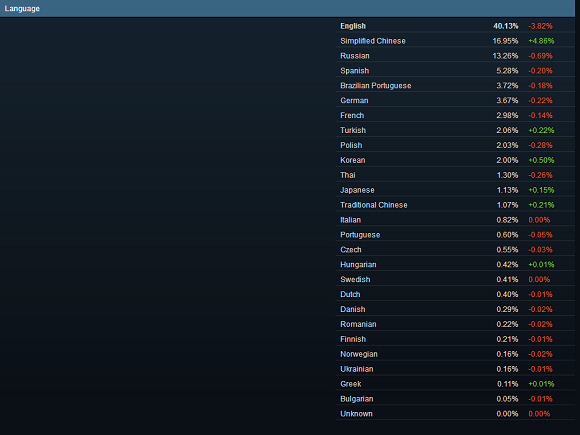The image size is (580, 435).
Task: Select the Russian language entry
Action: pyautogui.click(x=455, y=56)
